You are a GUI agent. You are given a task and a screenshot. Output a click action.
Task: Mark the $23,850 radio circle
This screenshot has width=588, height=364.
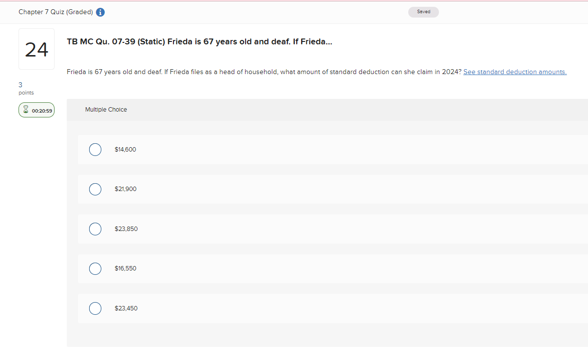point(95,229)
